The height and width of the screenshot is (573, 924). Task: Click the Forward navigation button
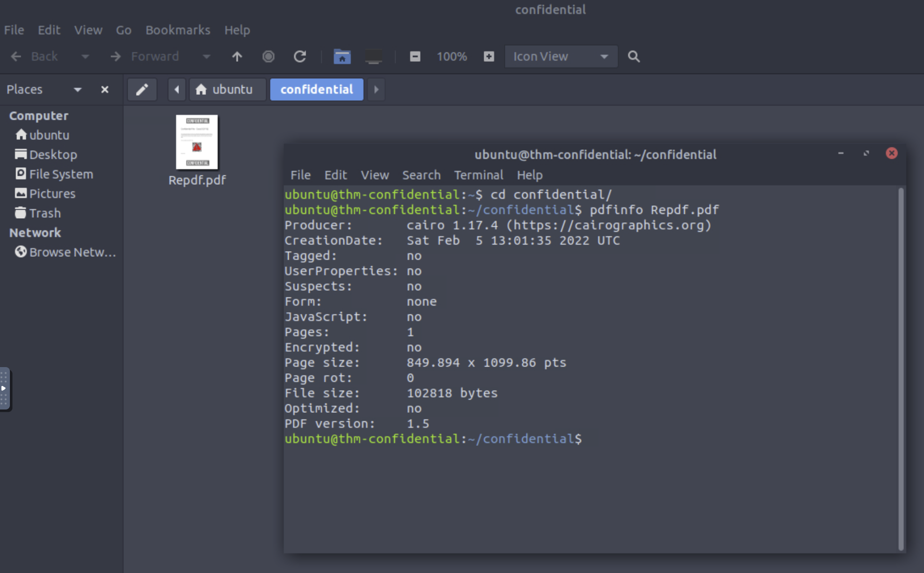(145, 57)
